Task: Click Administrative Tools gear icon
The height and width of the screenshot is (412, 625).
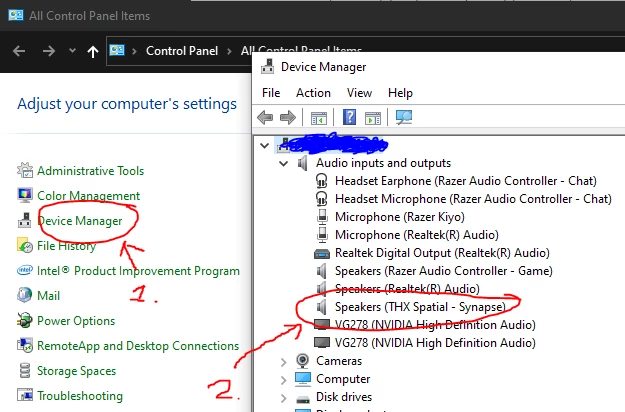Action: 25,171
